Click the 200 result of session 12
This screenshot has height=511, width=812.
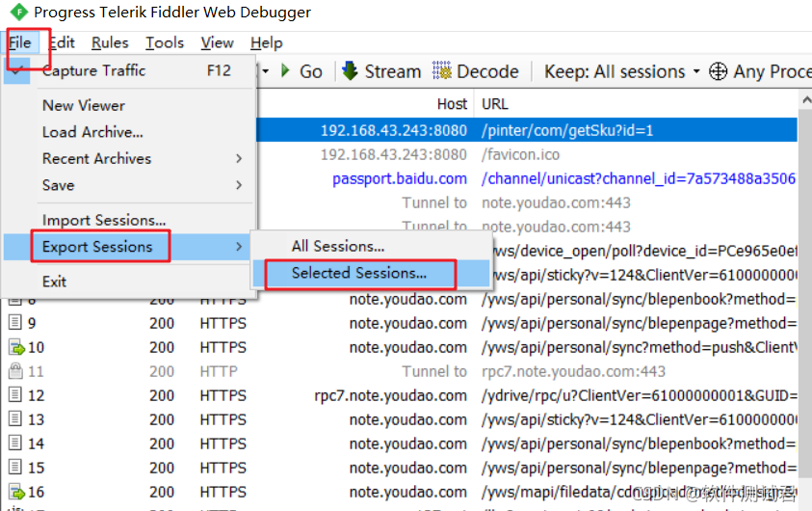(162, 395)
